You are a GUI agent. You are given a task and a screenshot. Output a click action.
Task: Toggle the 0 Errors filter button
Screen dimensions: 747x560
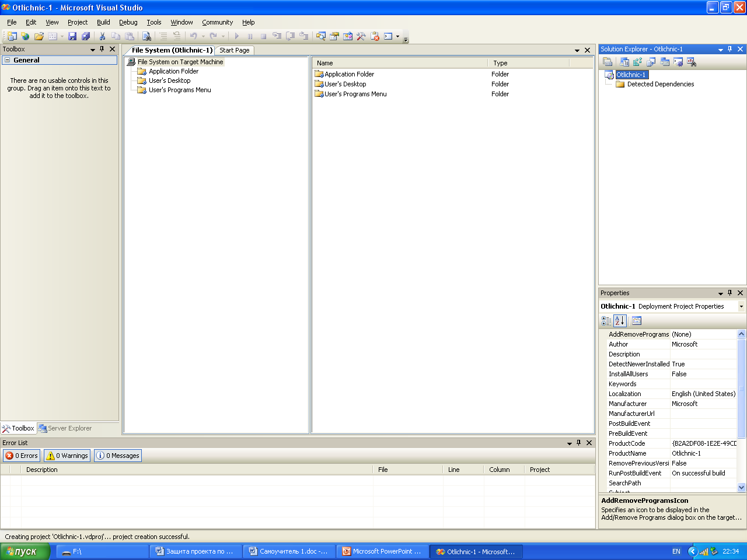22,456
